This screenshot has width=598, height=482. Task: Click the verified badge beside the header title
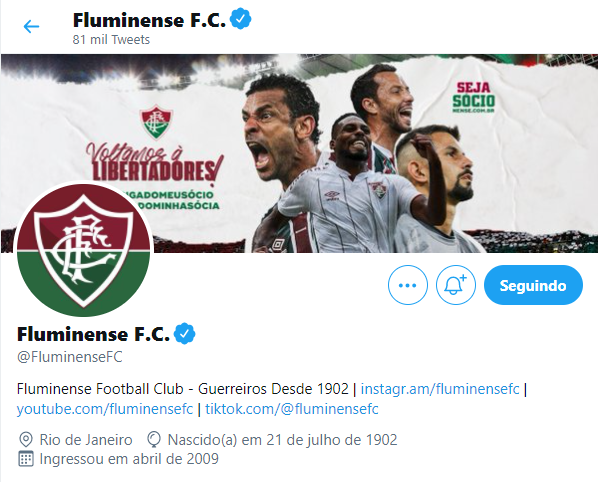pos(241,19)
